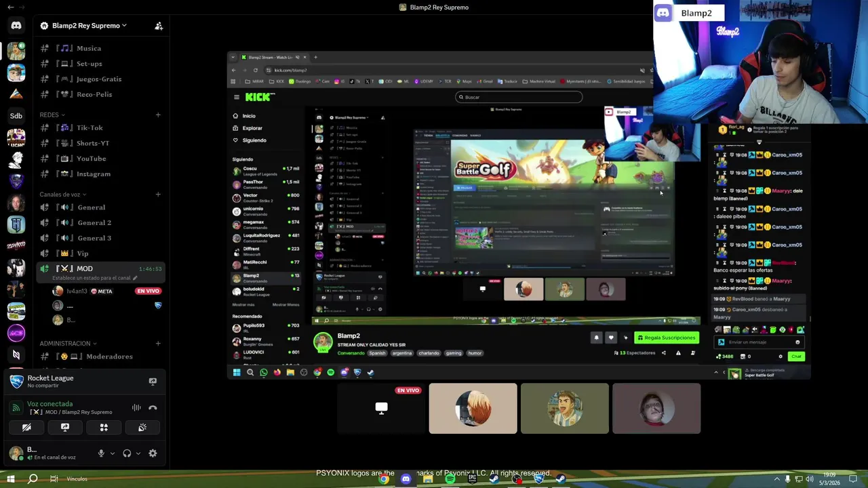Open the YouTube channel
This screenshot has height=488, width=868.
[x=100, y=159]
